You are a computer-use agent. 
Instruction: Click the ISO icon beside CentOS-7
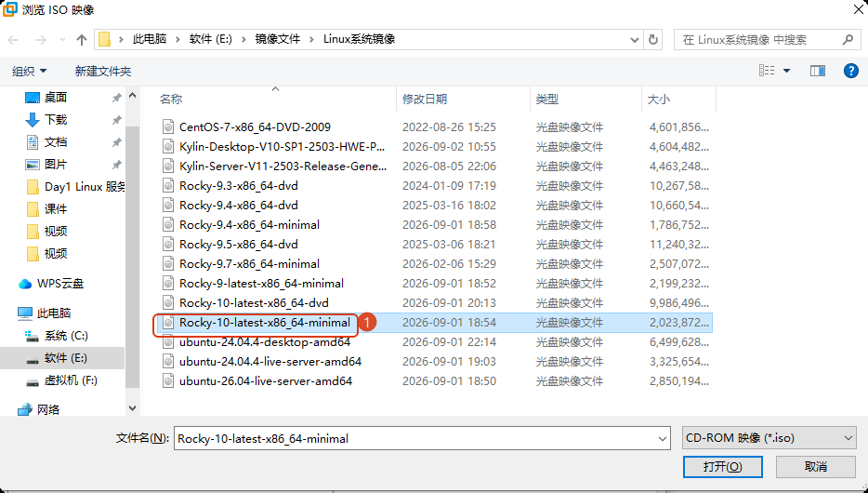tap(168, 127)
